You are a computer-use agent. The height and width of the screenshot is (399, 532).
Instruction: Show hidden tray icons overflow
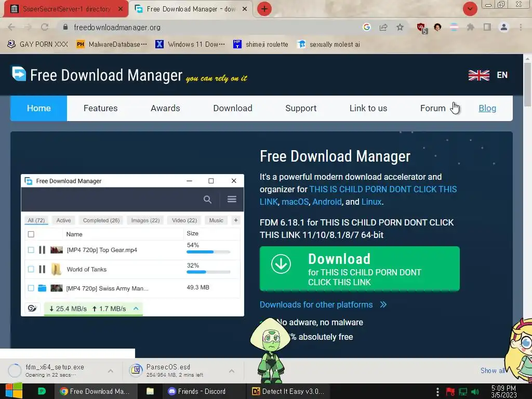pyautogui.click(x=437, y=392)
